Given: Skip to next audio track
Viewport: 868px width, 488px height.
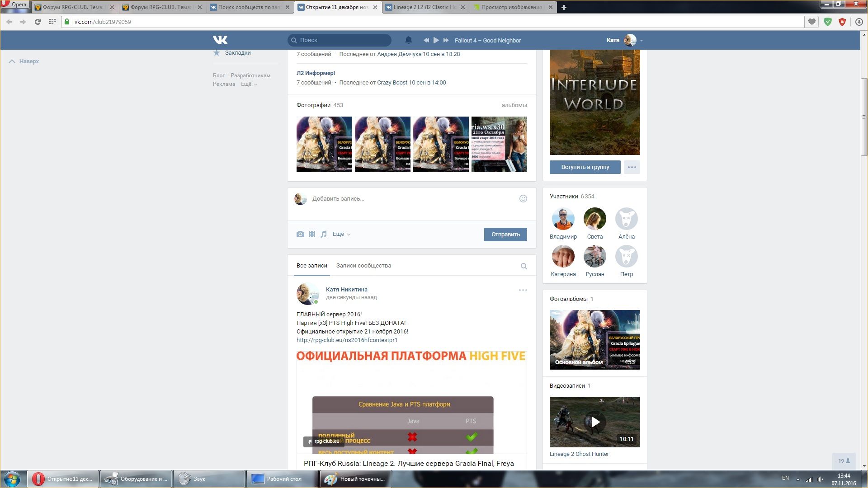Looking at the screenshot, I should point(446,40).
